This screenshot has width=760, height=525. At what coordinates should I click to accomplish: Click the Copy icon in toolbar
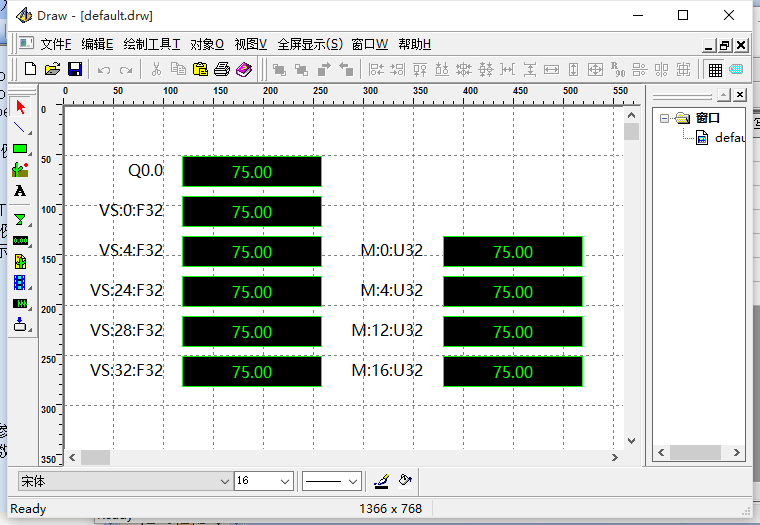coord(178,69)
